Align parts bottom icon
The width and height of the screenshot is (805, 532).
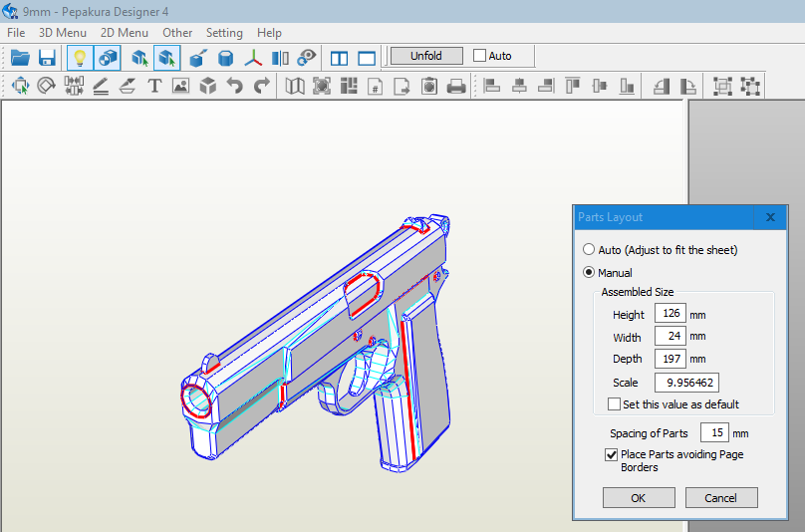627,86
